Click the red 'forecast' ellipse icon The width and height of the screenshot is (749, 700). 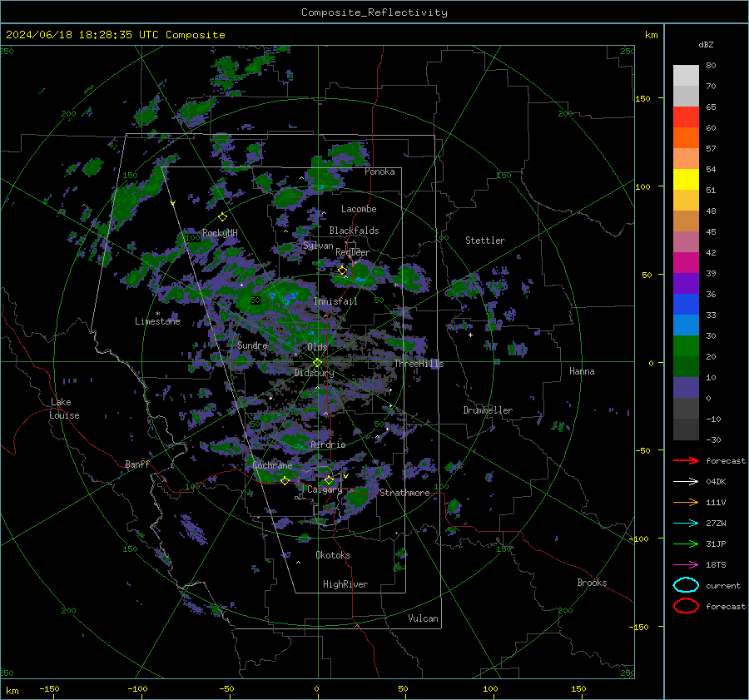(x=686, y=606)
